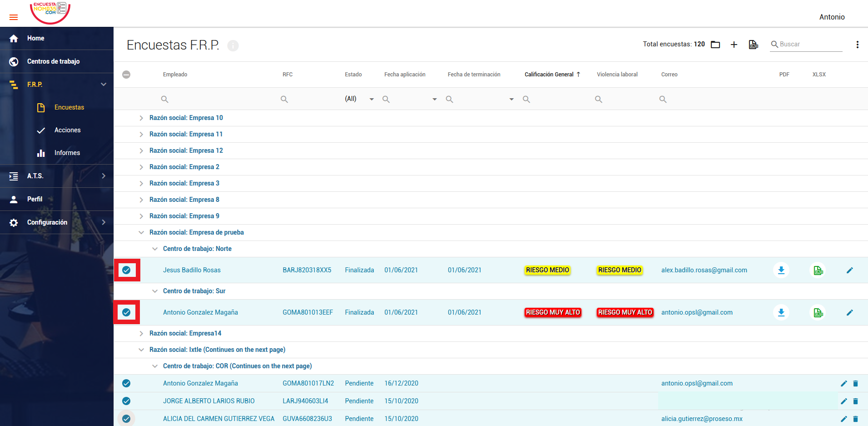Screen dimensions: 868x426
Task: Export all surveys with the top toolbar XLSX icon
Action: (x=753, y=45)
